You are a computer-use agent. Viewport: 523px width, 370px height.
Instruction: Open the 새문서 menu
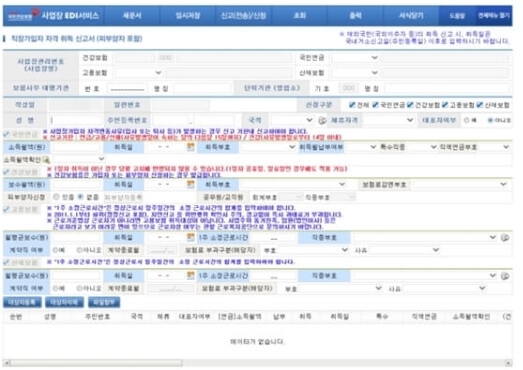[132, 15]
